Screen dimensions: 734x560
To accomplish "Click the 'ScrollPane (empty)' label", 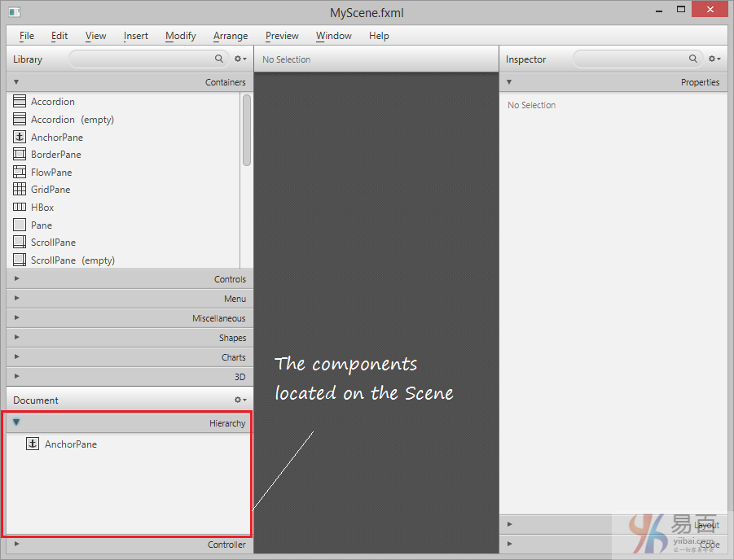I will coord(73,260).
